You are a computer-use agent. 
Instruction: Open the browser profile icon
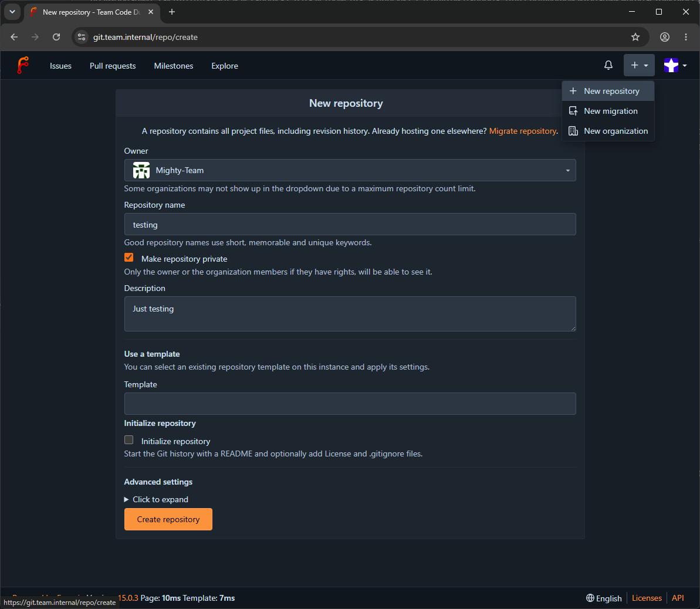pos(665,37)
